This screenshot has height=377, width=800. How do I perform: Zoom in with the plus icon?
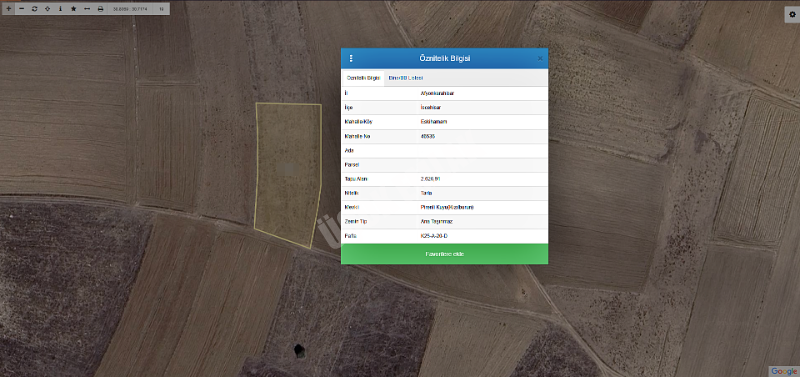9,9
